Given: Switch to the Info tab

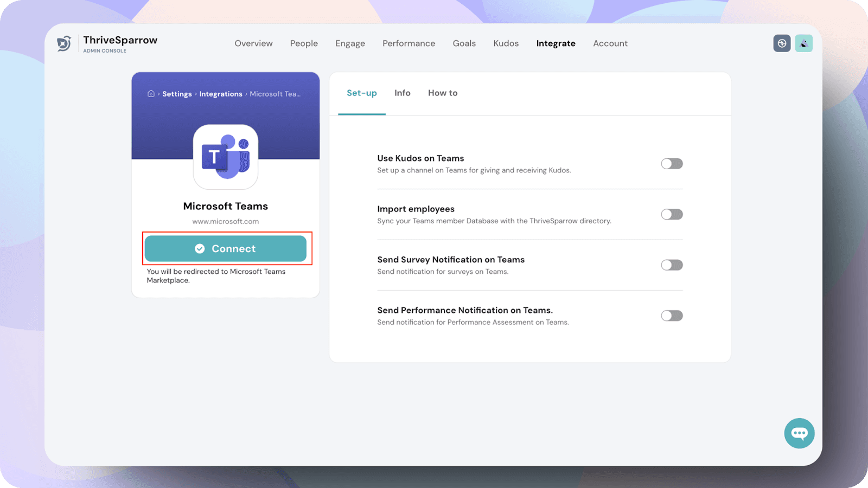Looking at the screenshot, I should (402, 93).
